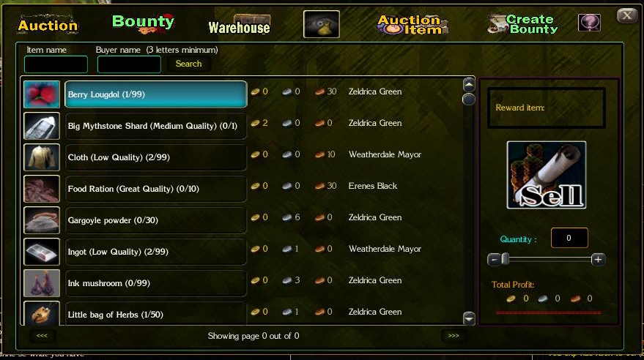Open the Warehouse tab
The image size is (644, 360).
tap(240, 26)
